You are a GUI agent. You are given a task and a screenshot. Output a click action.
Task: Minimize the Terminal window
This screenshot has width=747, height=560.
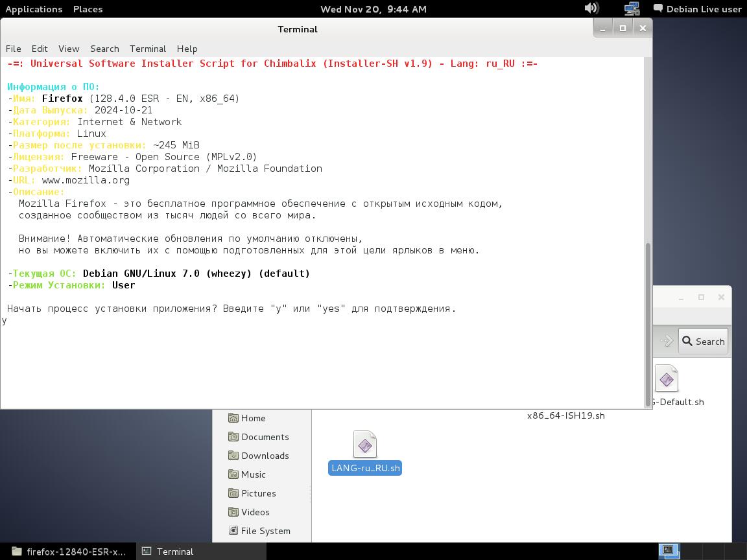pyautogui.click(x=602, y=29)
